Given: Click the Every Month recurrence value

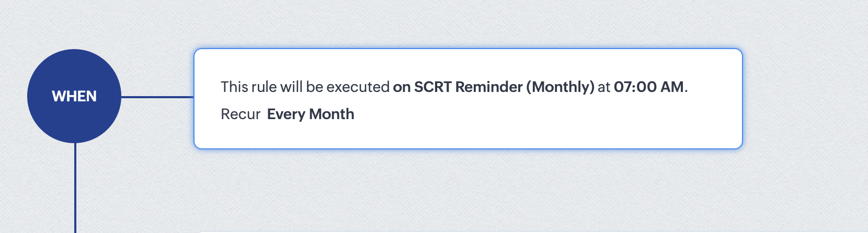Looking at the screenshot, I should tap(311, 114).
